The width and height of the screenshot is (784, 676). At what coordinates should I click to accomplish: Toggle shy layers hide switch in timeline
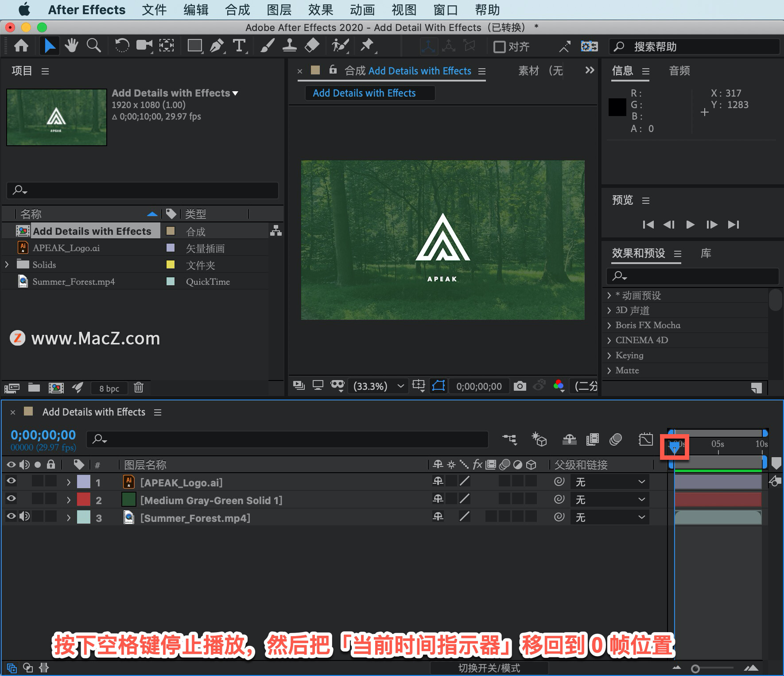point(570,439)
